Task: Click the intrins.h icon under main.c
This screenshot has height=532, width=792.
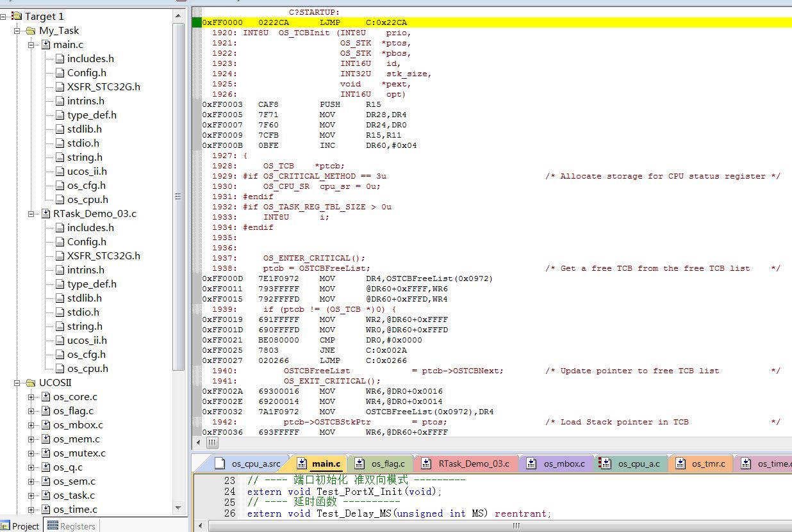Action: (60, 101)
